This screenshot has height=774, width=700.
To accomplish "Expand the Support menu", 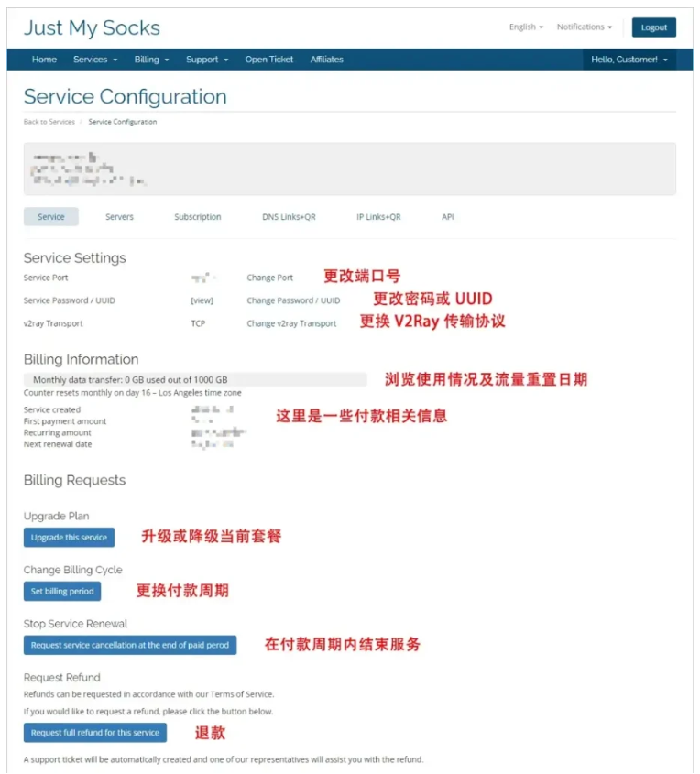I will [x=207, y=60].
